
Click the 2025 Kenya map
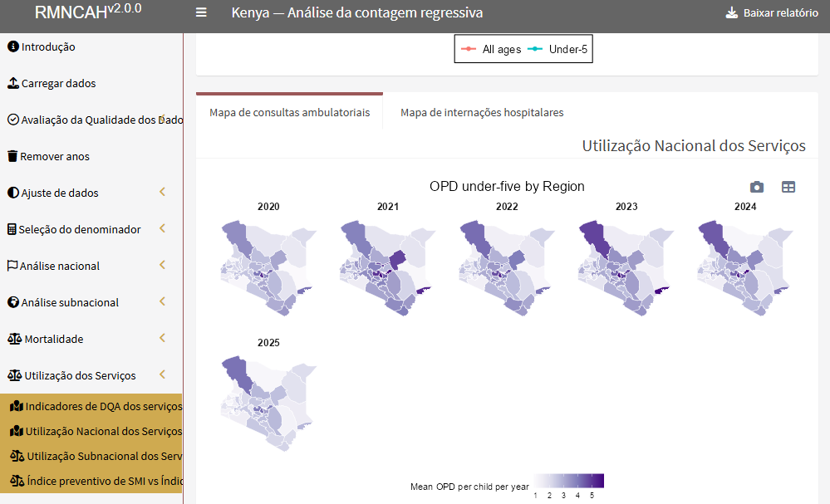point(268,404)
